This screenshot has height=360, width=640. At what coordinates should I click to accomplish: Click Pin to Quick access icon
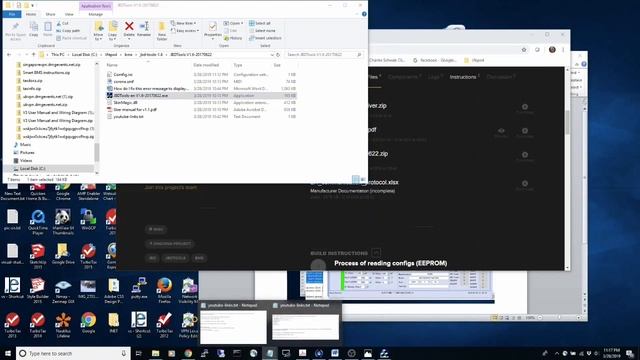click(x=16, y=27)
